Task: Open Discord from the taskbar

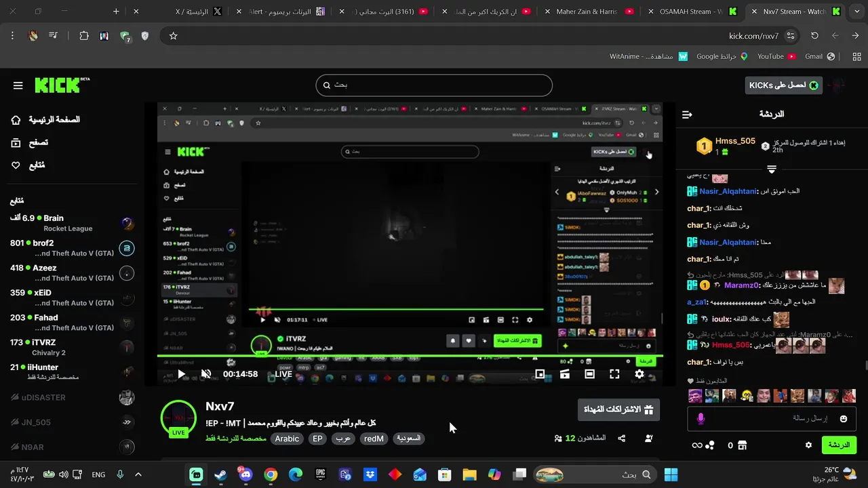Action: [x=245, y=474]
